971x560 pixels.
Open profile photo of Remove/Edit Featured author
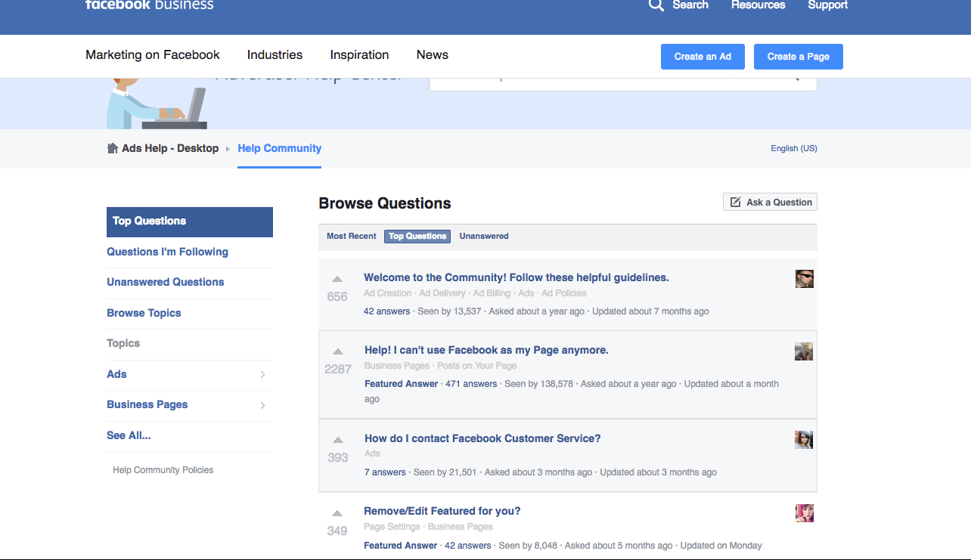805,513
